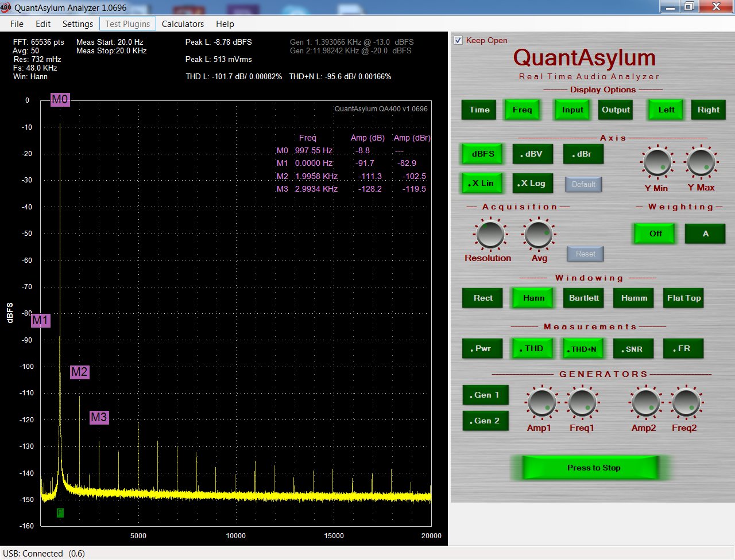Click the Avg knob
The image size is (735, 560).
539,234
